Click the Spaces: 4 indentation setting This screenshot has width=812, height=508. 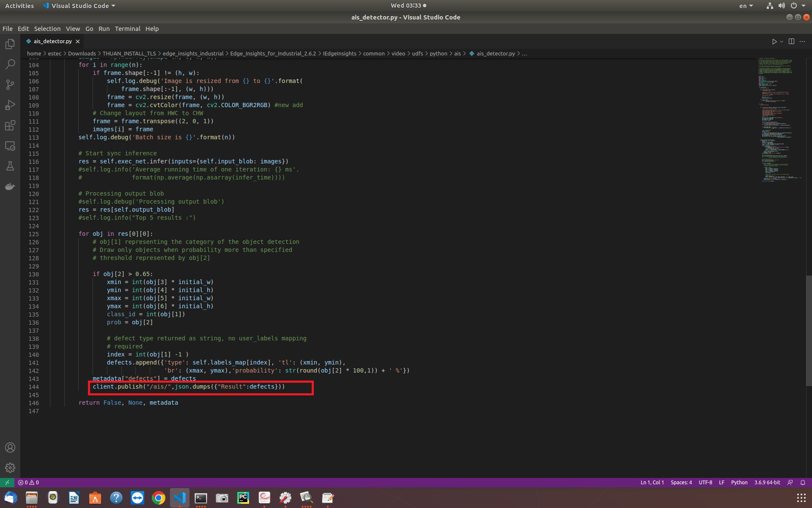click(x=681, y=483)
